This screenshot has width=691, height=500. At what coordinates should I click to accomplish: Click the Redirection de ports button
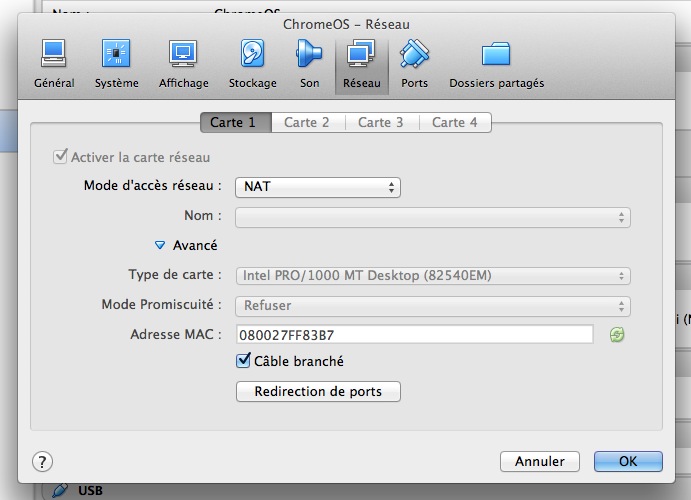(x=318, y=391)
